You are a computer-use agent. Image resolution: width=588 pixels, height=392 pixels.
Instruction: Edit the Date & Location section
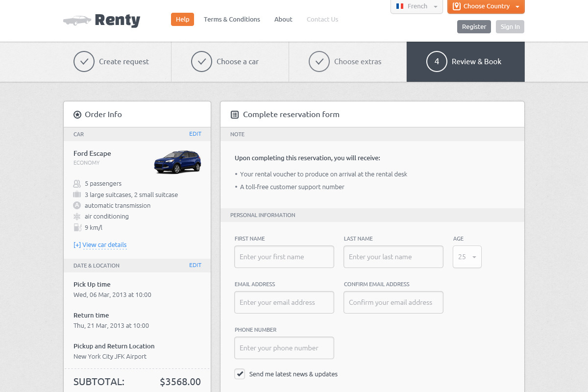[x=195, y=265]
